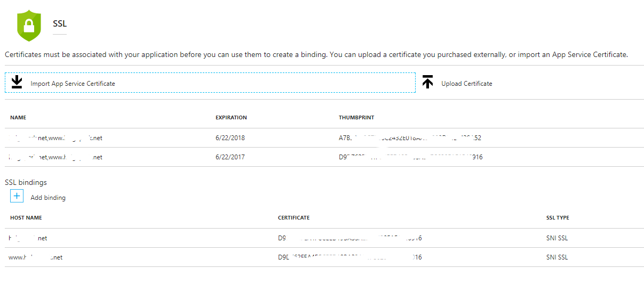
Task: Click the HOST NAME column header
Action: pyautogui.click(x=26, y=218)
